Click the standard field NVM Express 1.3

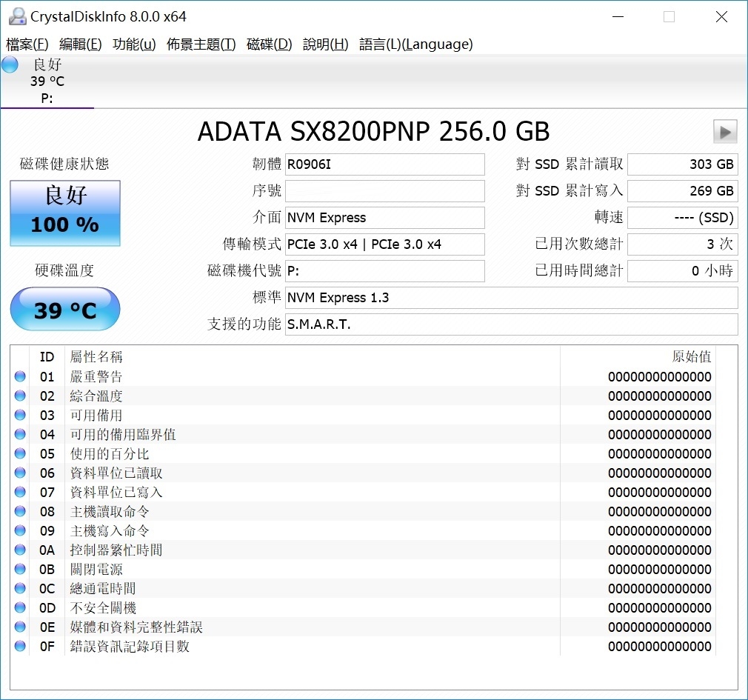(512, 298)
